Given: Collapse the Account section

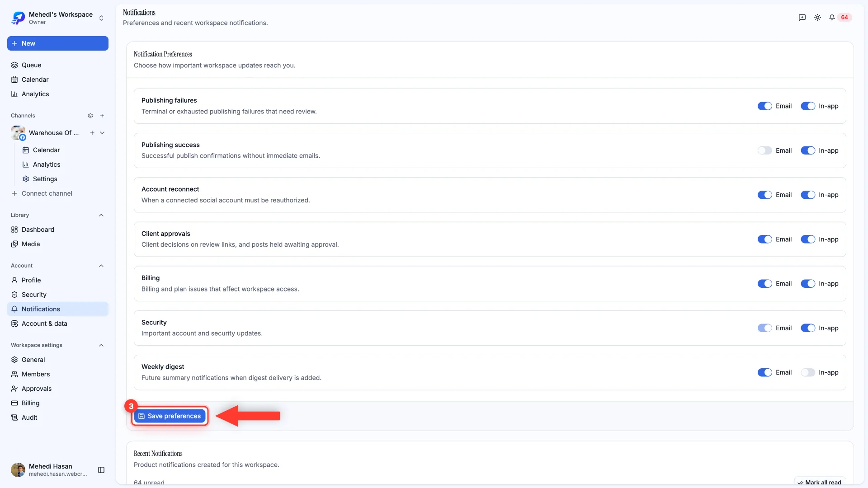Looking at the screenshot, I should [x=101, y=266].
